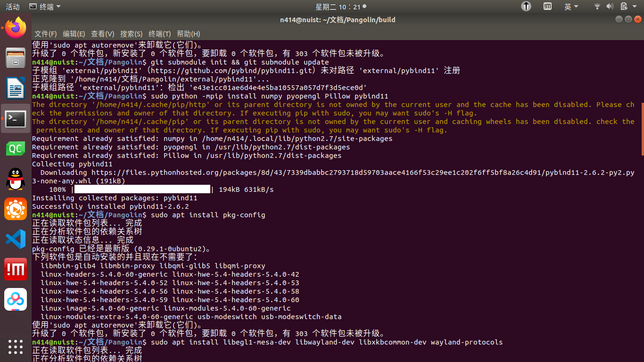Screen dimensions: 644x362
Task: Launch Visual Studio Code from dock
Action: pyautogui.click(x=16, y=239)
